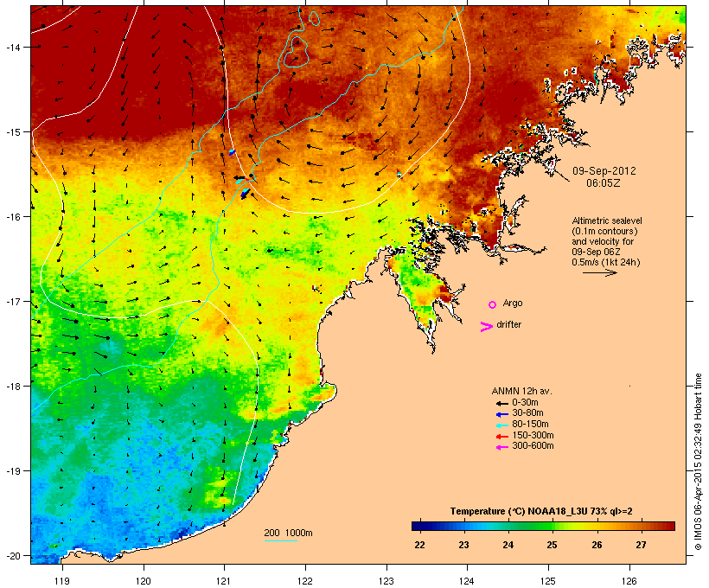The height and width of the screenshot is (588, 709).
Task: Click the temperature color bar scale
Action: tap(543, 526)
